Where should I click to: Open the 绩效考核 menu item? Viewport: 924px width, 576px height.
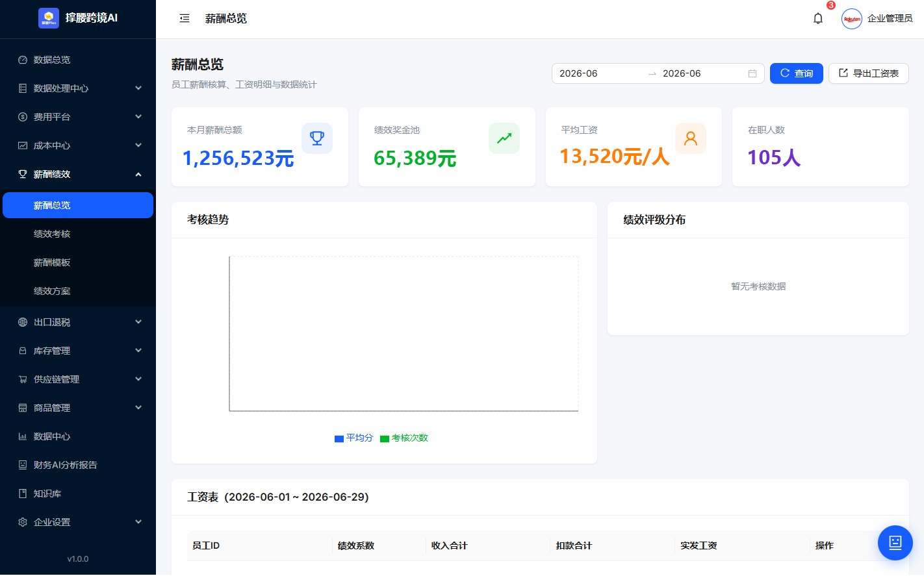78,234
